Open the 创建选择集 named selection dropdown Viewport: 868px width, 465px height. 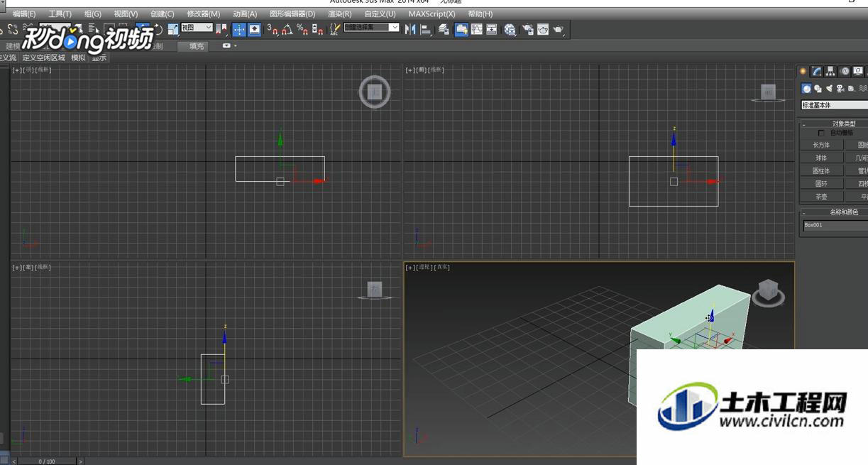pos(371,27)
